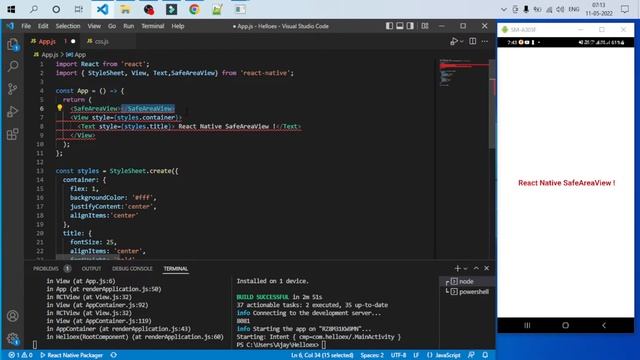Screen dimensions: 640x360
Task: Open the Run and Debug view
Action: point(13,111)
